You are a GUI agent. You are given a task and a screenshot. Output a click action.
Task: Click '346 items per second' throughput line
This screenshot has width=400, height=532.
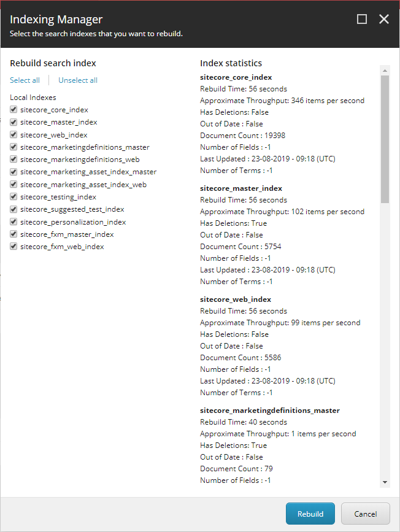(x=282, y=101)
